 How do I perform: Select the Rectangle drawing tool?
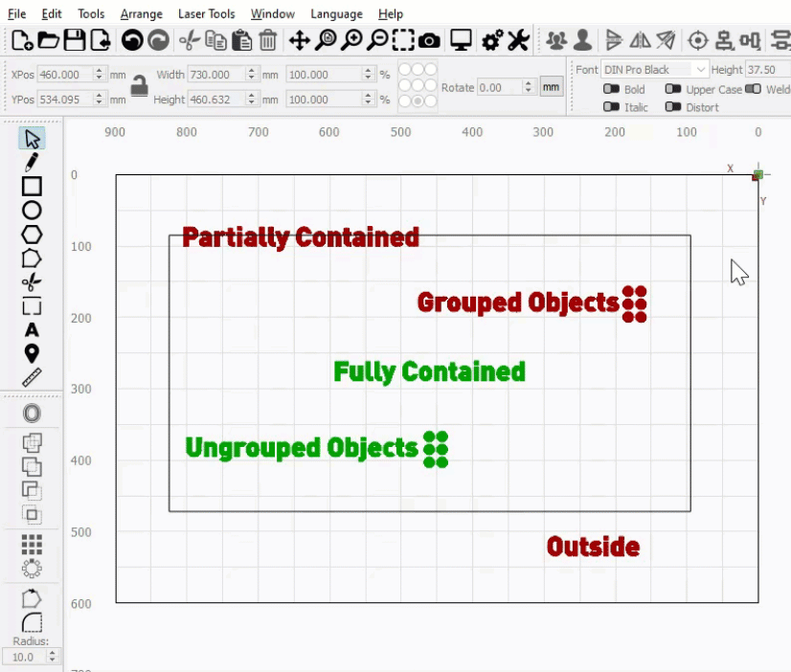(32, 187)
